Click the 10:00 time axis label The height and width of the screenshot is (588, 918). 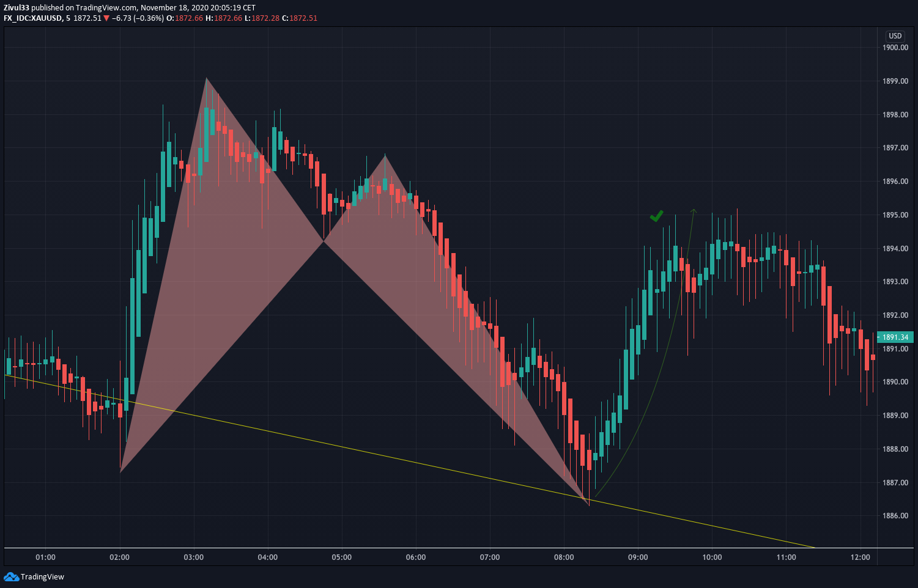pyautogui.click(x=712, y=557)
